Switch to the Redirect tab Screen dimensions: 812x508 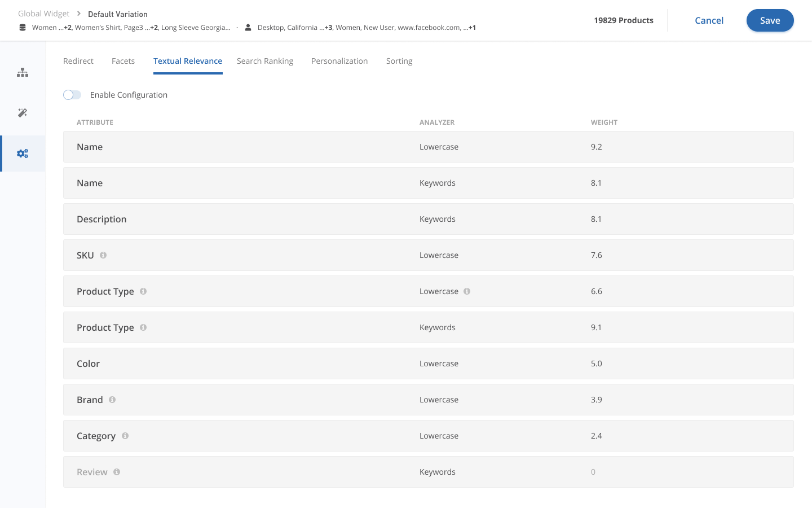(x=78, y=61)
